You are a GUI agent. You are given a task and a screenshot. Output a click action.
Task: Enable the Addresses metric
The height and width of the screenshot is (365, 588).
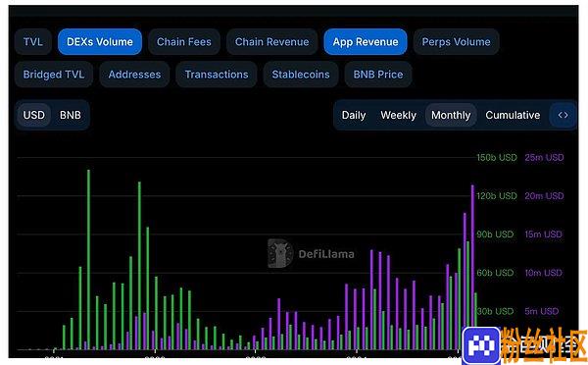tap(134, 75)
